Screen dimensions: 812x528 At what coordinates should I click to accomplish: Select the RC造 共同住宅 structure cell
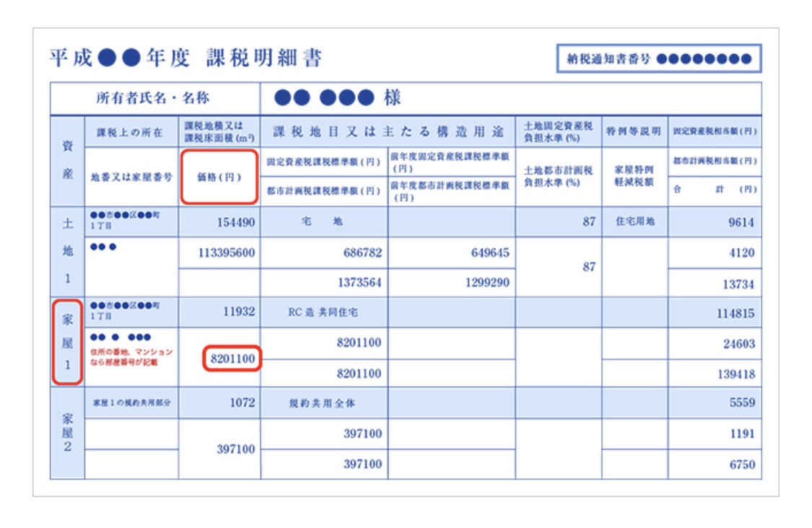tap(323, 312)
